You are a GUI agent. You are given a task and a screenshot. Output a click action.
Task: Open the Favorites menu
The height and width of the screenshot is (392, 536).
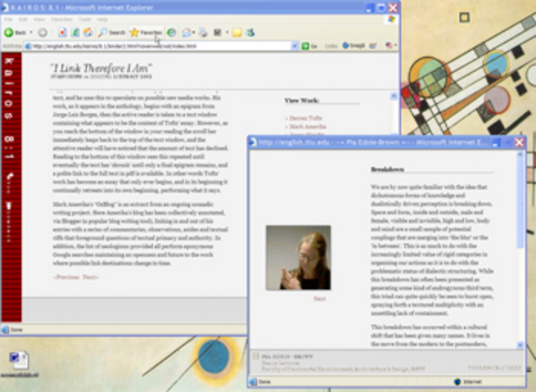click(x=61, y=19)
